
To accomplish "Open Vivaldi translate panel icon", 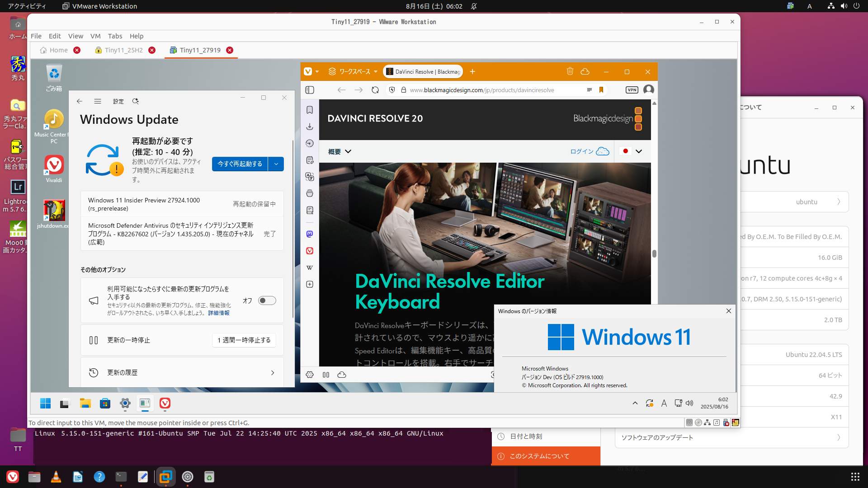I will coord(310,177).
